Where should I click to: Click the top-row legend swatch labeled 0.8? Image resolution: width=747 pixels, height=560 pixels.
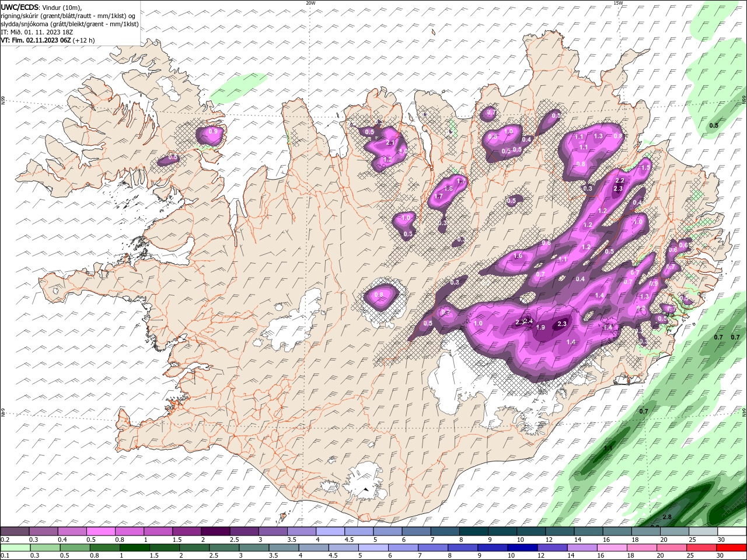tap(129, 531)
